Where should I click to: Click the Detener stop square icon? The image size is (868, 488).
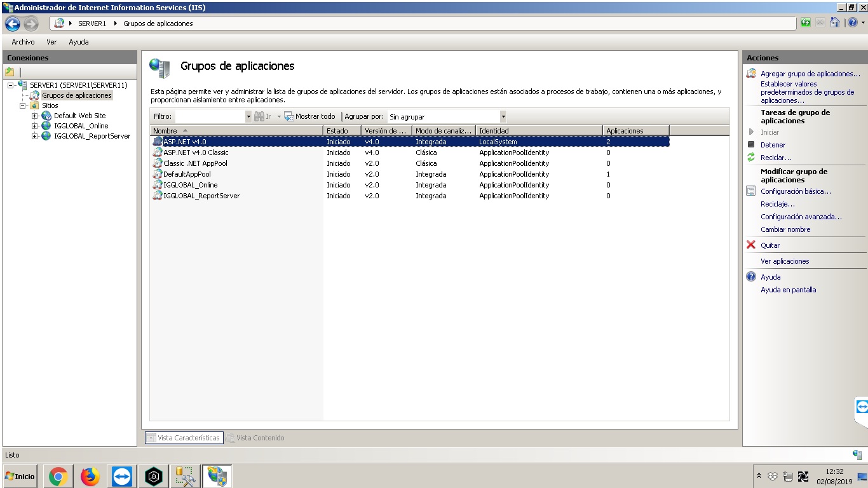751,144
